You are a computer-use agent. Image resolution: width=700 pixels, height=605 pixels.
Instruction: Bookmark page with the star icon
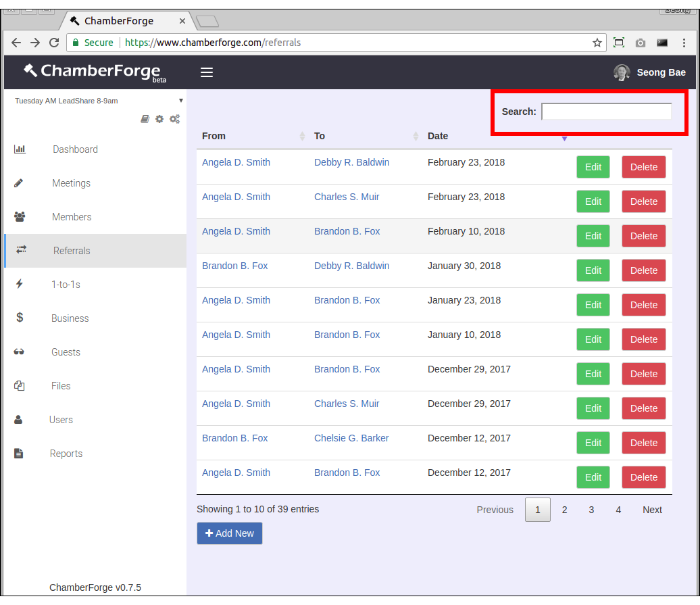coord(597,43)
